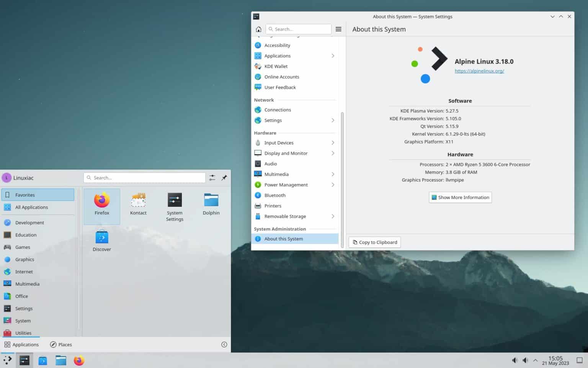Expand Display and Monitor settings
Viewport: 588px width, 368px height.
(286, 153)
